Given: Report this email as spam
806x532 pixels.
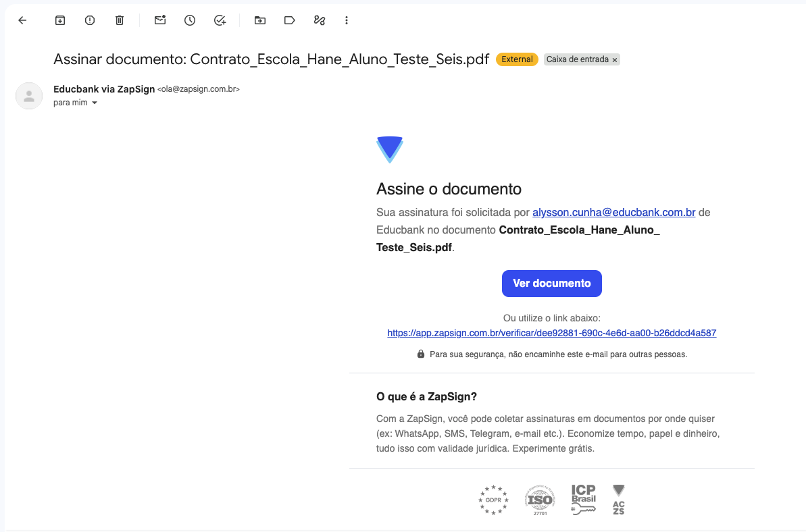Looking at the screenshot, I should pyautogui.click(x=90, y=20).
